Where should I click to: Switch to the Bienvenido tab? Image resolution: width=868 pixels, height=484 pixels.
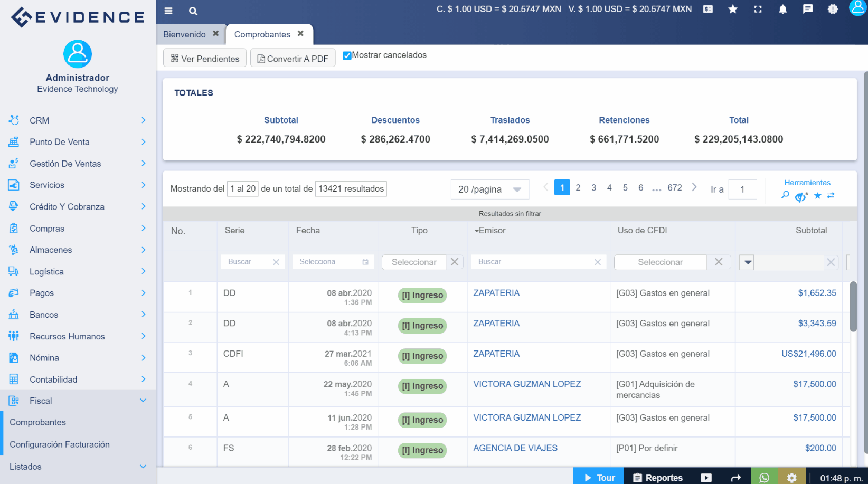[185, 34]
